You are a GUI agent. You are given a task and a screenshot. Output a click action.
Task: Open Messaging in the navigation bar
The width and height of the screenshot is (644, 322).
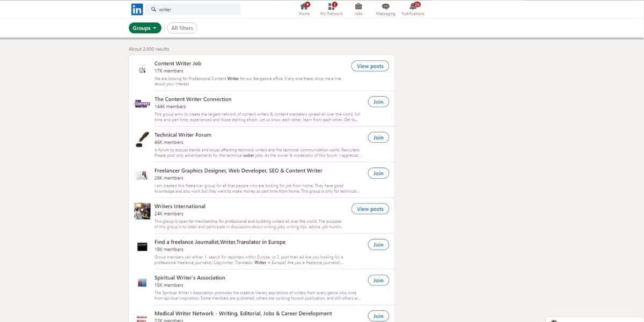pyautogui.click(x=385, y=9)
